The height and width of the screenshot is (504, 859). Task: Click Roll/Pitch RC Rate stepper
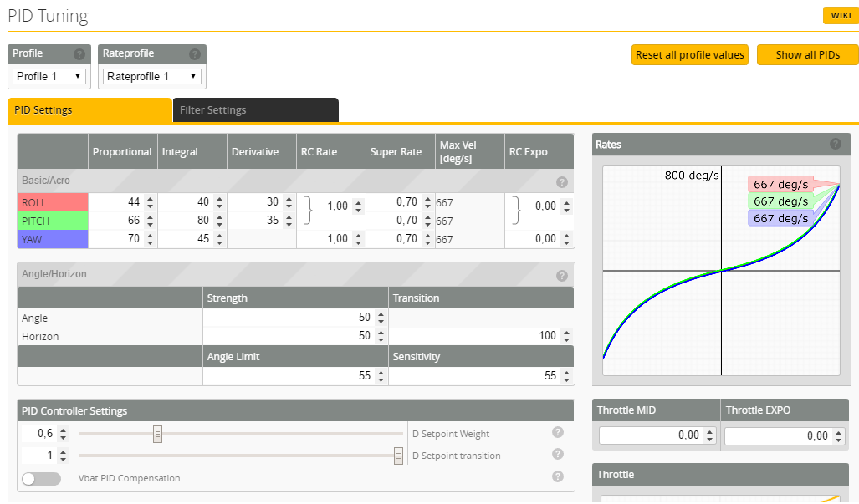358,206
